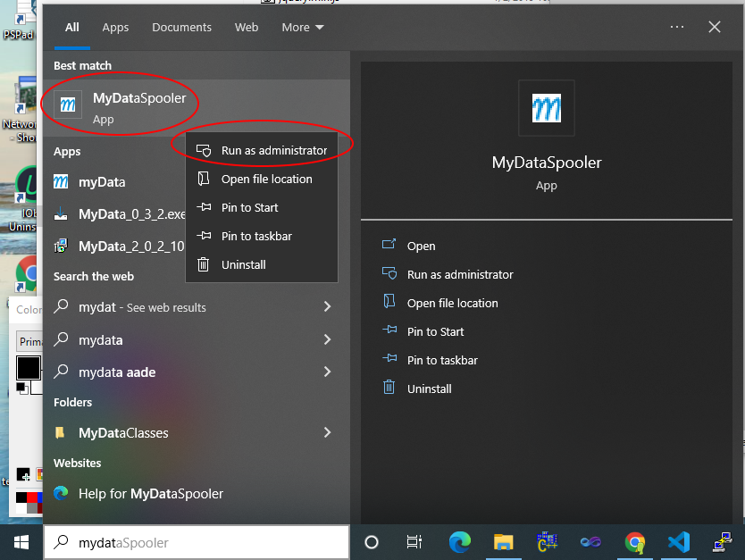Click the MyDataSpooler best match icon
Image resolution: width=745 pixels, height=560 pixels.
(x=68, y=104)
